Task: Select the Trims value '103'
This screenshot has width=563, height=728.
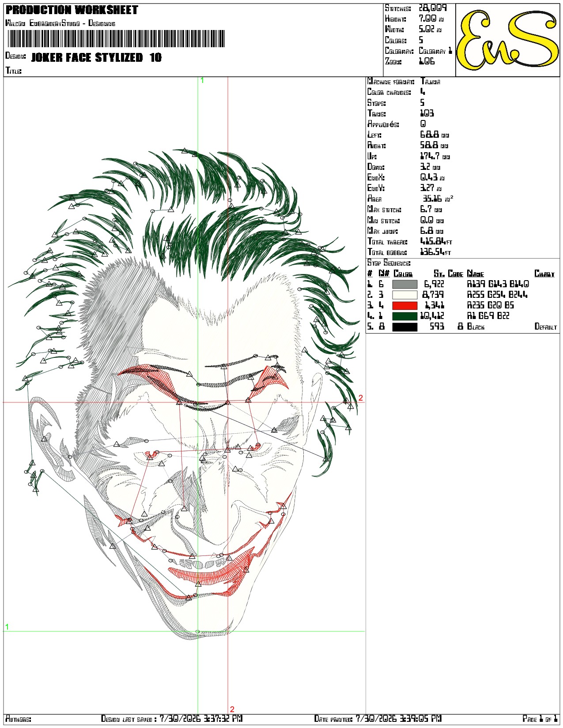Action: pyautogui.click(x=427, y=113)
